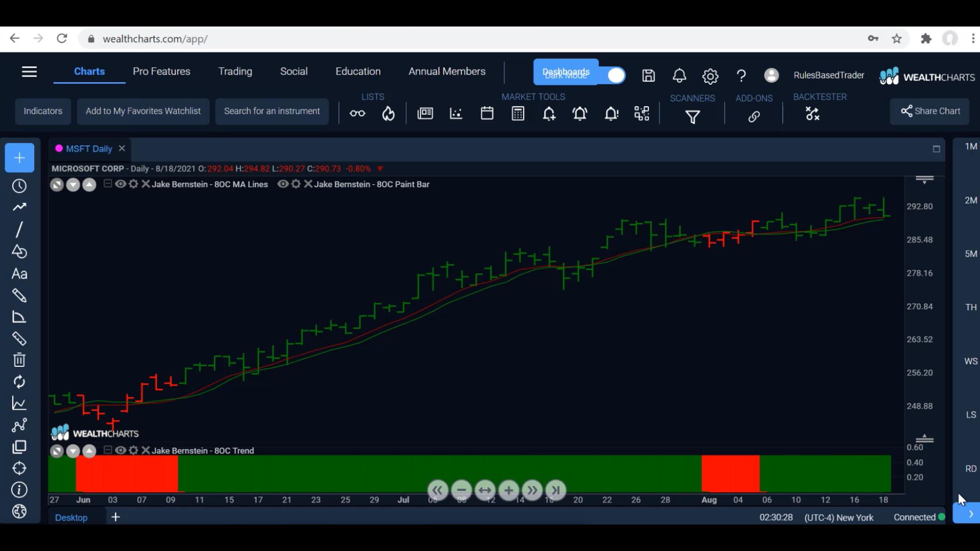Viewport: 980px width, 551px height.
Task: Open the Backtester icon
Action: pyautogui.click(x=812, y=114)
